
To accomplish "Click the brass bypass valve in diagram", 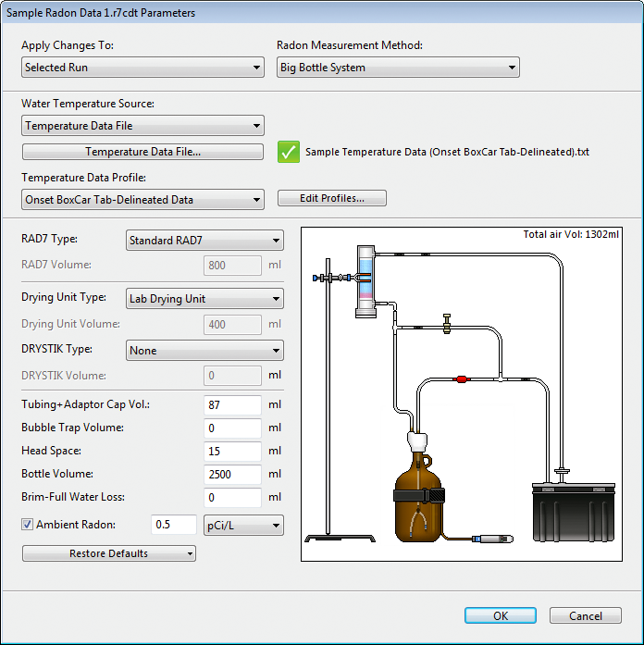I will pyautogui.click(x=447, y=324).
